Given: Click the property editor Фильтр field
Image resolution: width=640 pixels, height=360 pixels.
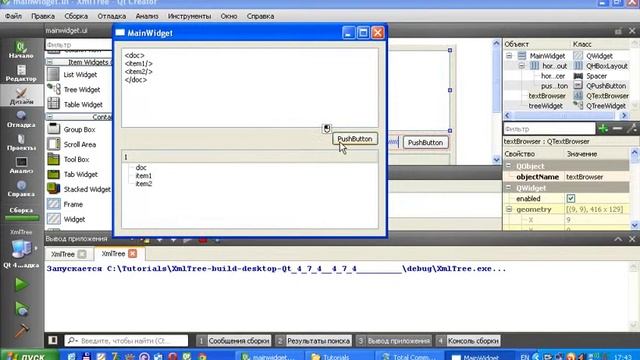Looking at the screenshot, I should pyautogui.click(x=549, y=129).
